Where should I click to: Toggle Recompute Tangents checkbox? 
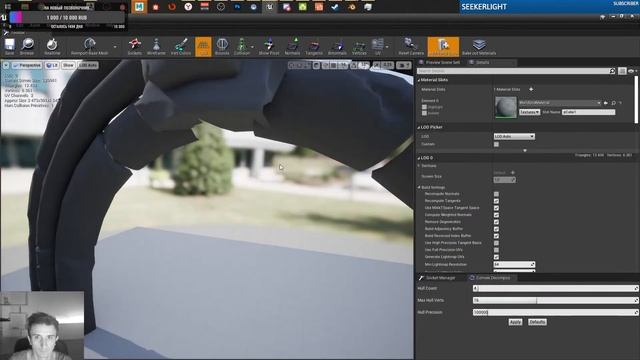496,201
